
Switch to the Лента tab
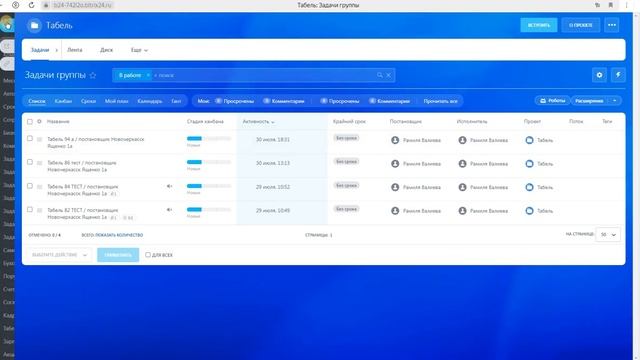[75, 50]
